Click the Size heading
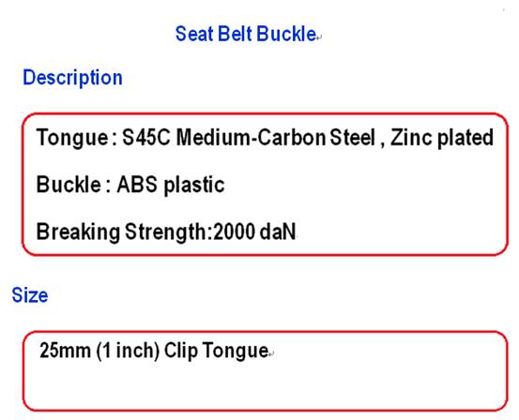The height and width of the screenshot is (420, 519). [30, 295]
